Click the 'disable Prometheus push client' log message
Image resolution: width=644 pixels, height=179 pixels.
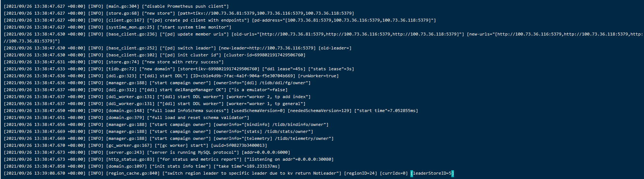[185, 6]
